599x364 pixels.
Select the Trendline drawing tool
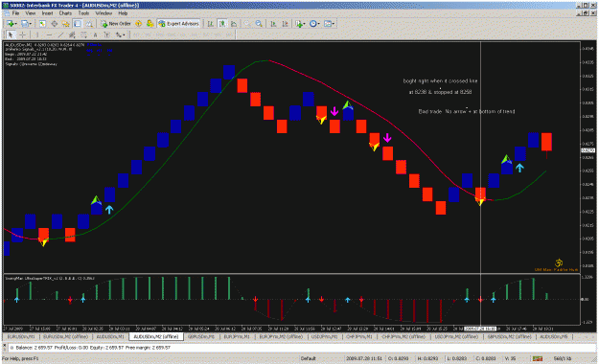point(60,35)
